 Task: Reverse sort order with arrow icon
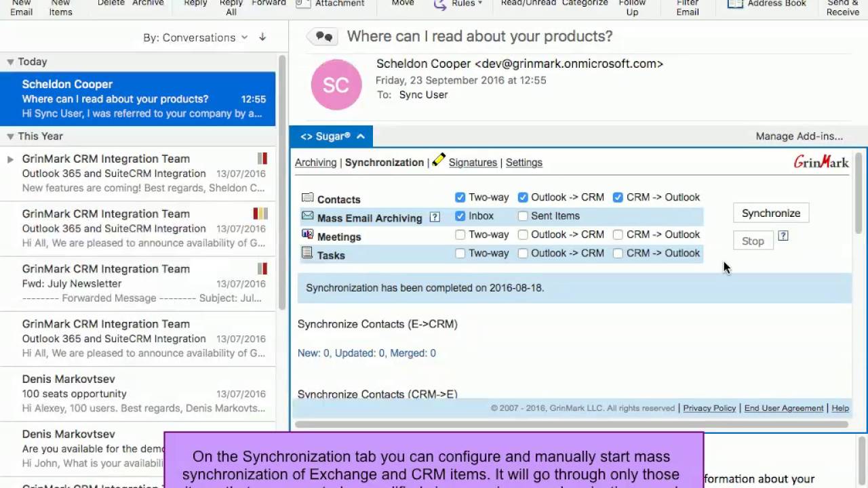(262, 37)
